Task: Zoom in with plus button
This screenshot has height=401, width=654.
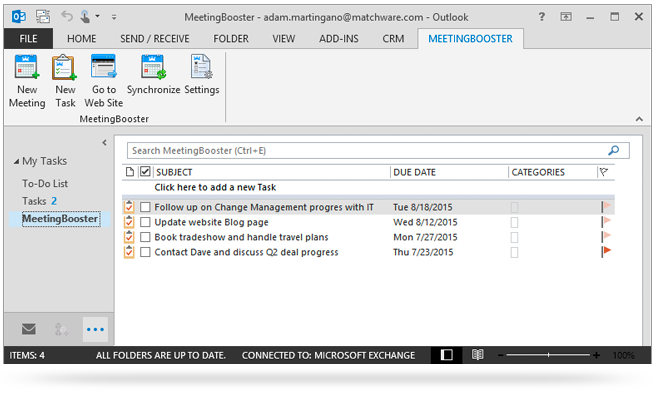Action: tap(596, 355)
